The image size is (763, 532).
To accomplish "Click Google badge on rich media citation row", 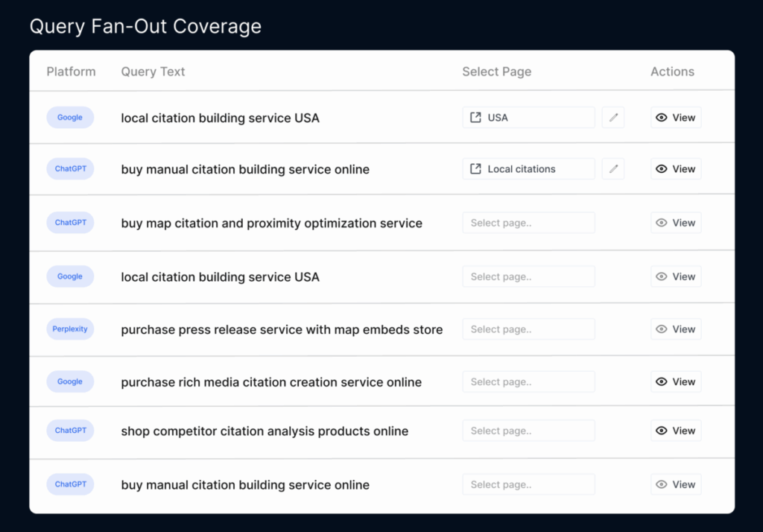I will pos(70,382).
